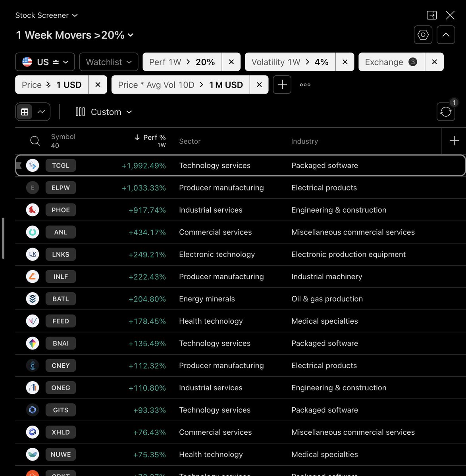Open the Custom column set dropdown
Viewport: 466px width, 476px height.
click(104, 112)
